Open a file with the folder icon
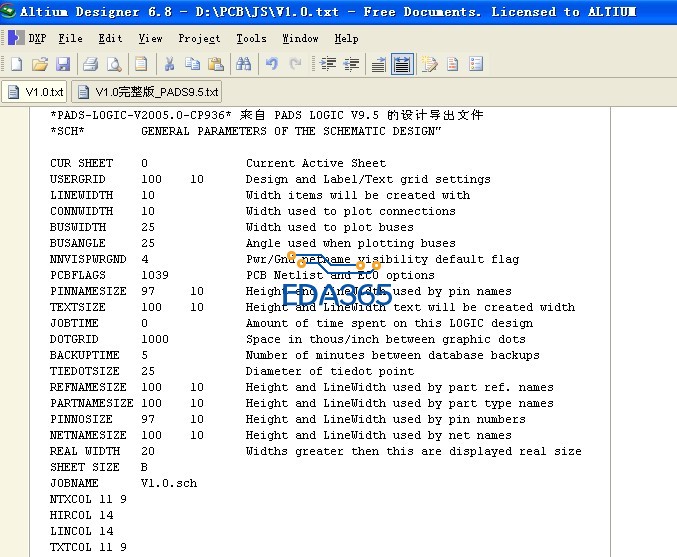The width and height of the screenshot is (677, 557). pos(40,64)
